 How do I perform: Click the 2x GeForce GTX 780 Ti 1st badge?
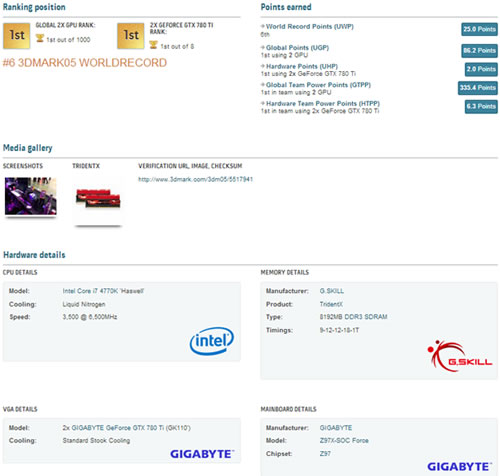point(131,35)
